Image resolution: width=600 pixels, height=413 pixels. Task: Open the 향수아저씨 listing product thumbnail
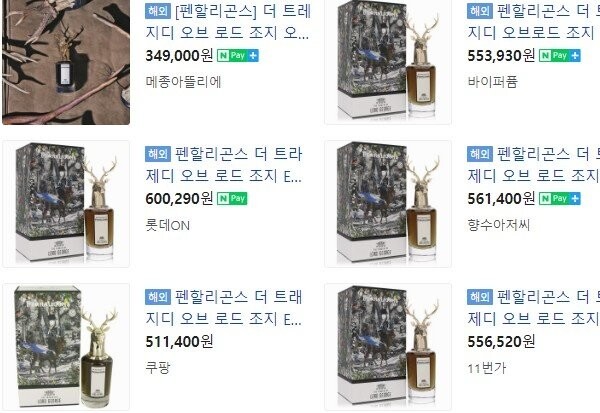click(388, 204)
